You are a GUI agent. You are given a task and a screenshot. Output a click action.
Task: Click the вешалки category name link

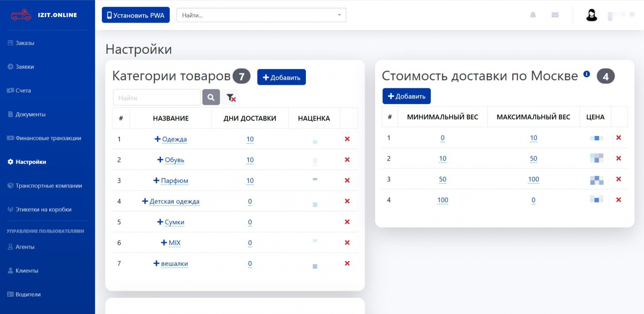[x=174, y=263]
